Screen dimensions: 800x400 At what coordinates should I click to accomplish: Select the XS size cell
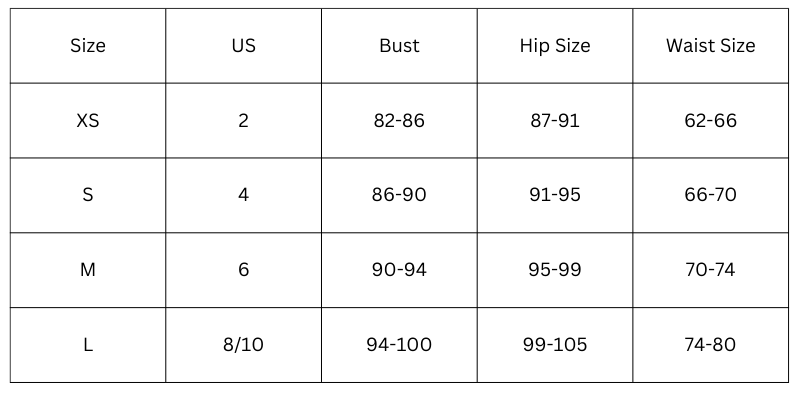pyautogui.click(x=88, y=121)
